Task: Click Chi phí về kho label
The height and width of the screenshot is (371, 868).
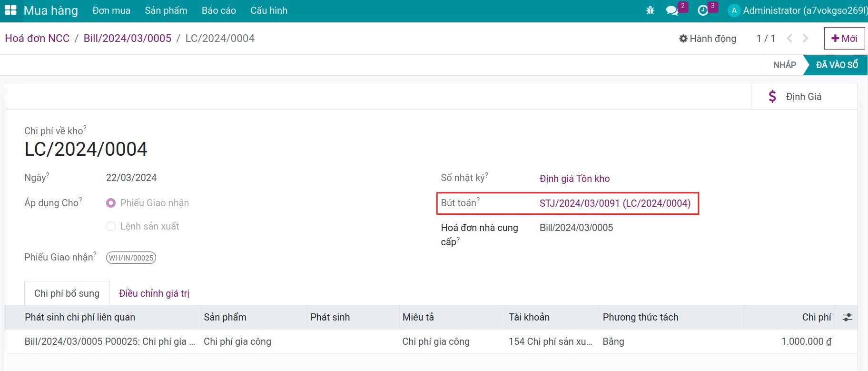Action: tap(56, 130)
